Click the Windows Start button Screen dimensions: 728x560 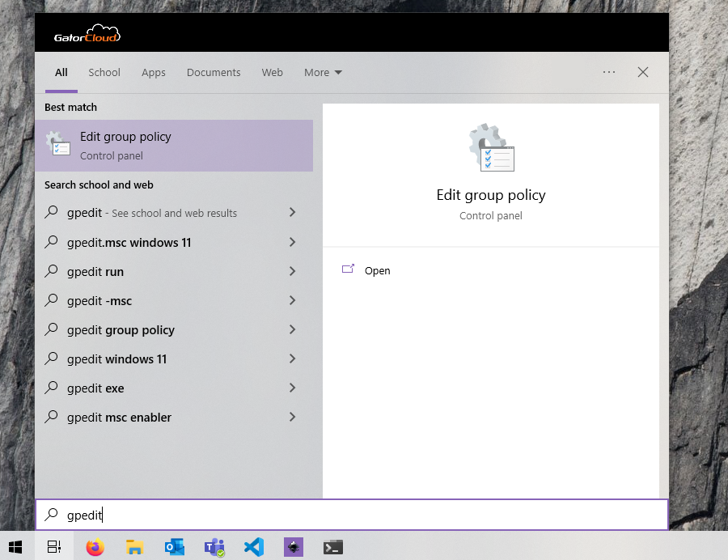[15, 547]
